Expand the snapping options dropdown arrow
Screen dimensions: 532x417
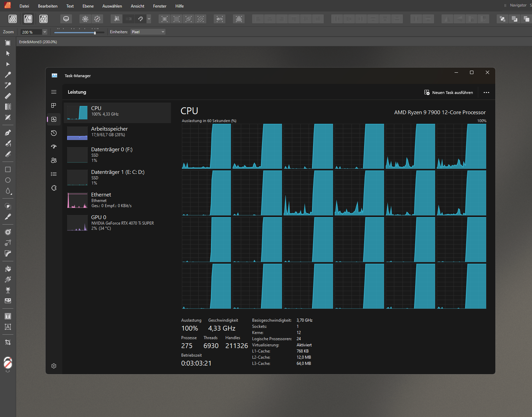(x=149, y=19)
